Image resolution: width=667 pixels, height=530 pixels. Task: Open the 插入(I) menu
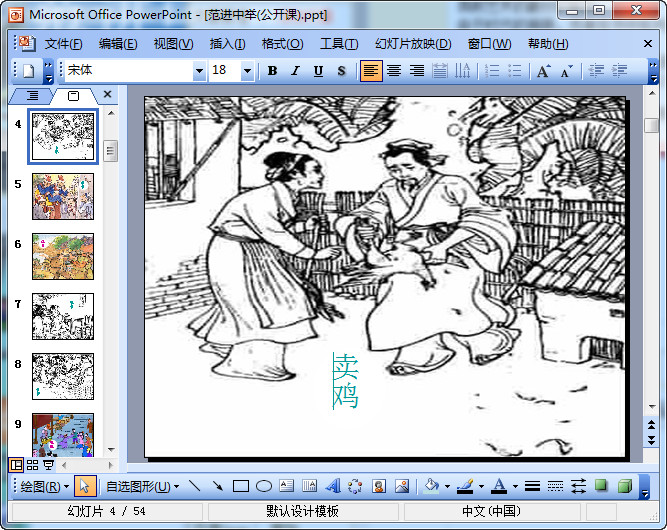pyautogui.click(x=227, y=44)
